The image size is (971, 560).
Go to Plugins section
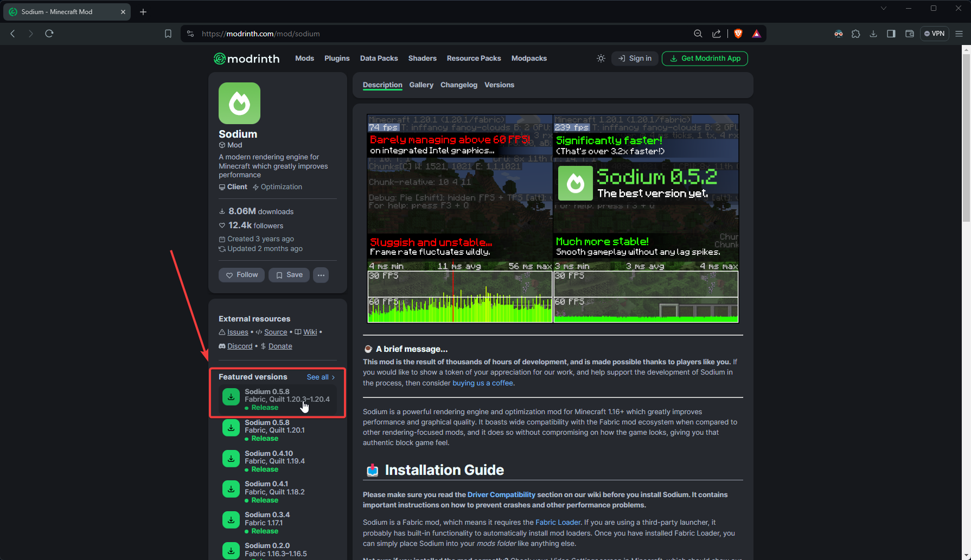(337, 59)
